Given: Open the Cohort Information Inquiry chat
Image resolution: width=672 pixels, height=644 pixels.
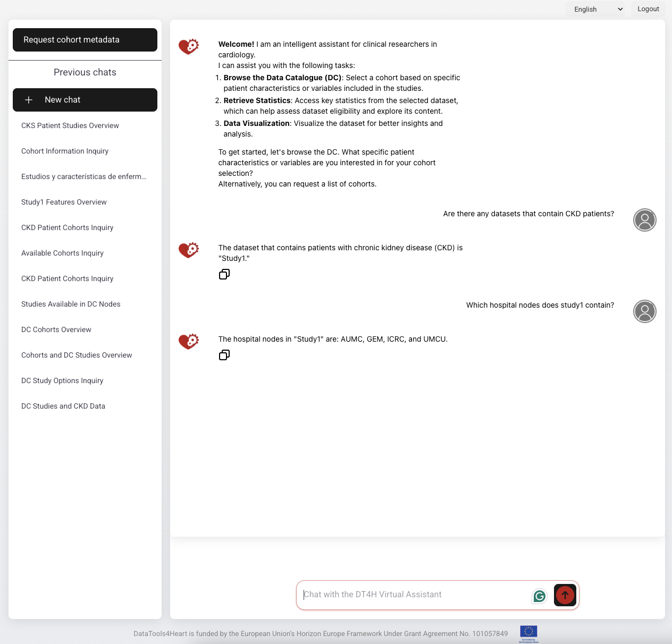Looking at the screenshot, I should click(64, 151).
